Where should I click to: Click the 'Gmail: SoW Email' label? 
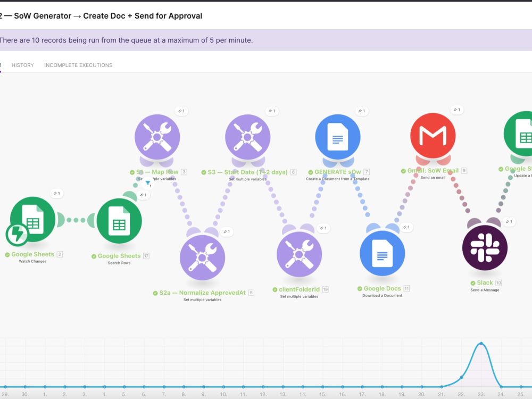[x=433, y=171]
